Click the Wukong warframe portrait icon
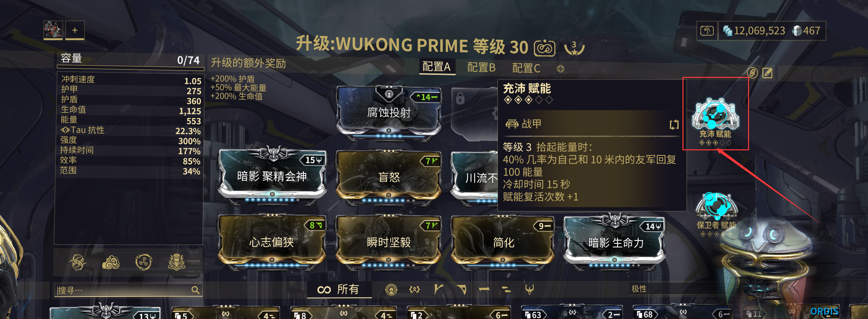 [x=53, y=30]
